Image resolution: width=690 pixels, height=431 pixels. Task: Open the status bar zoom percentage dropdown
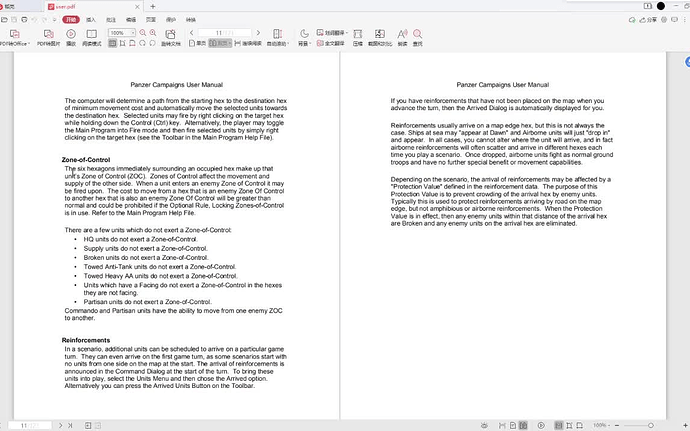(602, 425)
